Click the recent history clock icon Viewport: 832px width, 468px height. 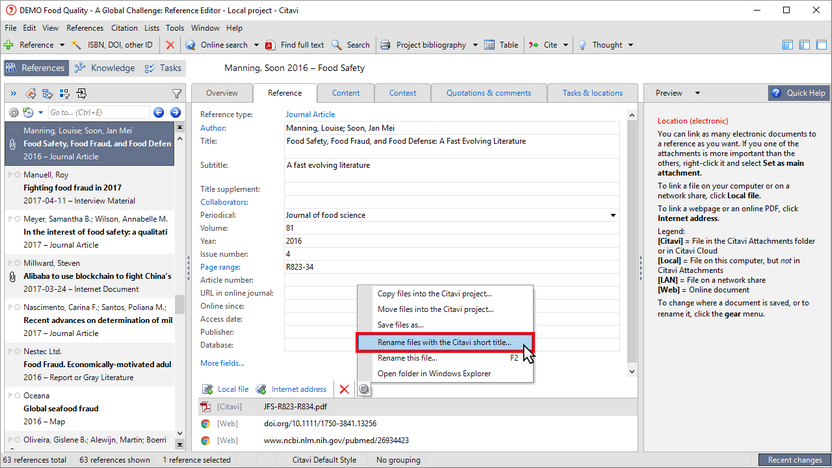28,112
